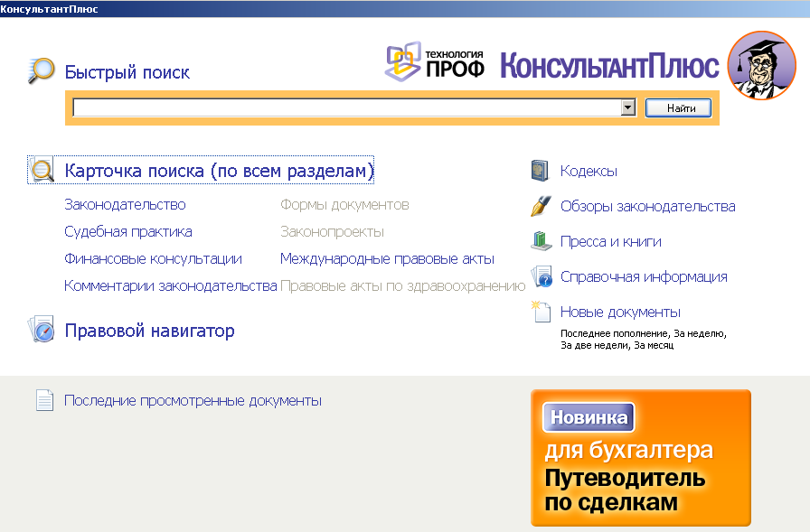
Task: Click the КонсультантПлюс logo text
Action: click(x=609, y=66)
